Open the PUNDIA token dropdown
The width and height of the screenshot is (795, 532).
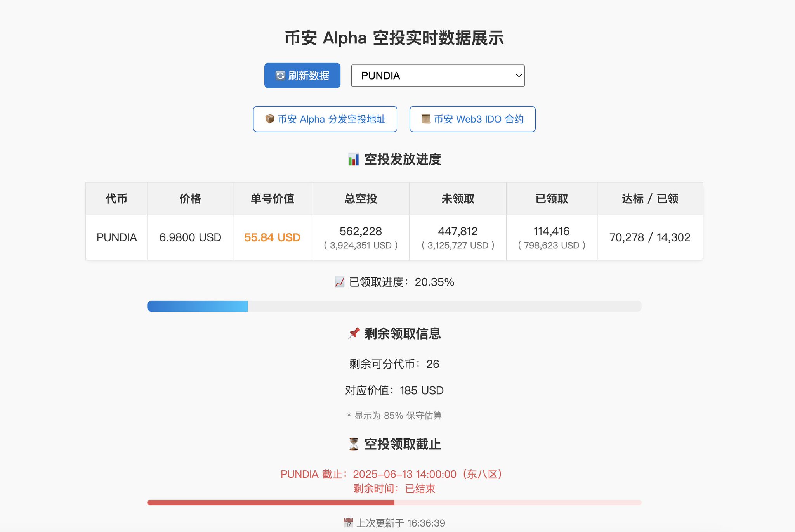click(438, 75)
